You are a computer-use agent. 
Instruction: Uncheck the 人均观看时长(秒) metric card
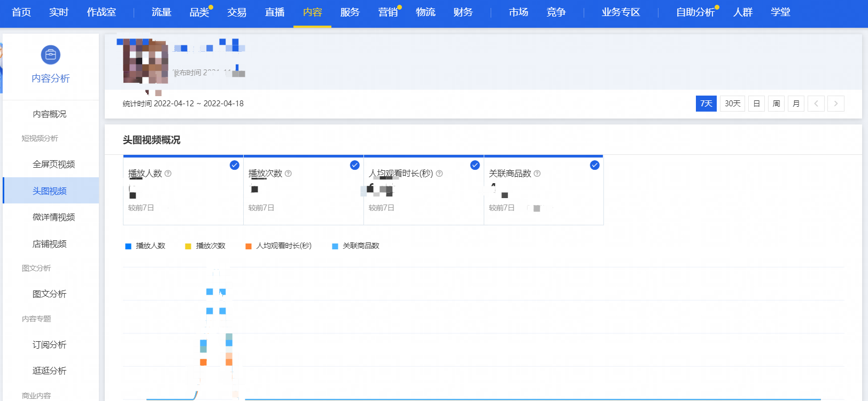(475, 165)
